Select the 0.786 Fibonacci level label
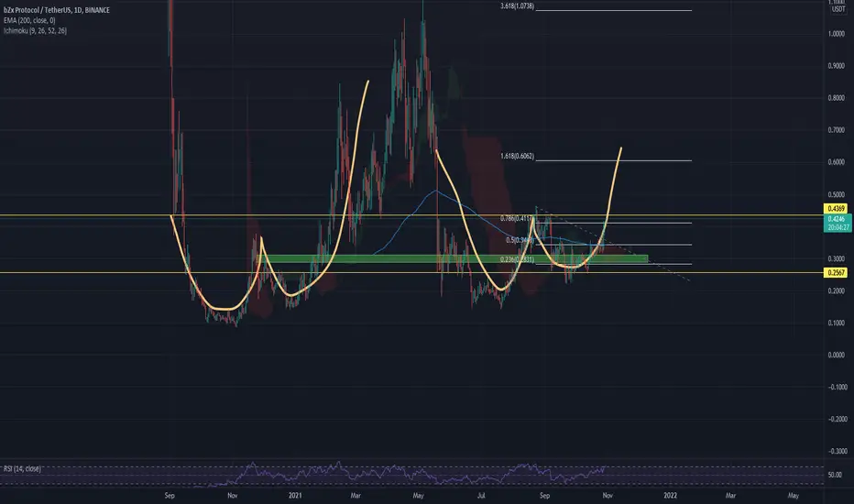Viewport: 854px width, 504px height. [x=516, y=218]
